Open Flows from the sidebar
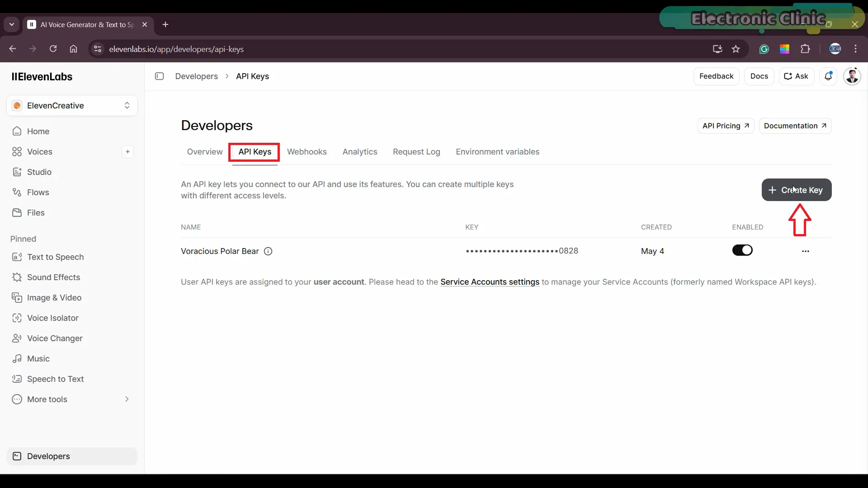Image resolution: width=868 pixels, height=488 pixels. pos(72,192)
